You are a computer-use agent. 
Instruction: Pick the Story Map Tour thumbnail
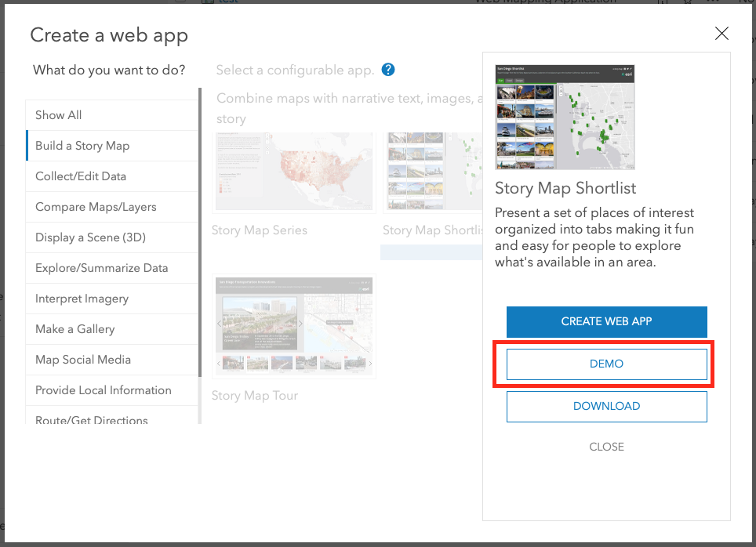293,325
